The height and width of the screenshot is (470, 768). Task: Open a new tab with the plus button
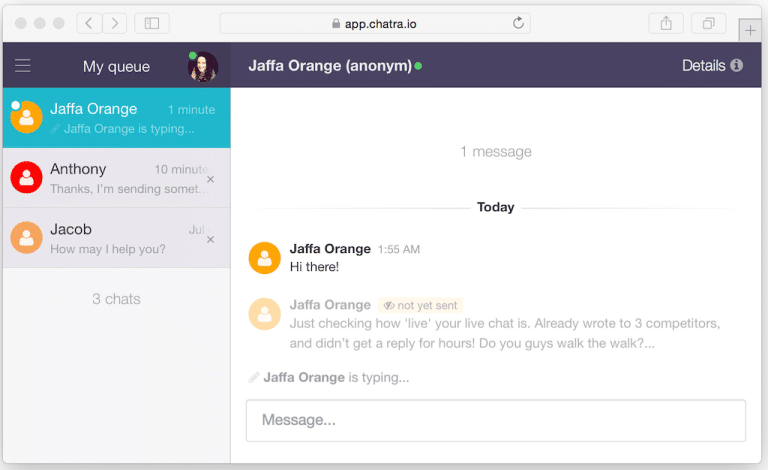click(750, 31)
